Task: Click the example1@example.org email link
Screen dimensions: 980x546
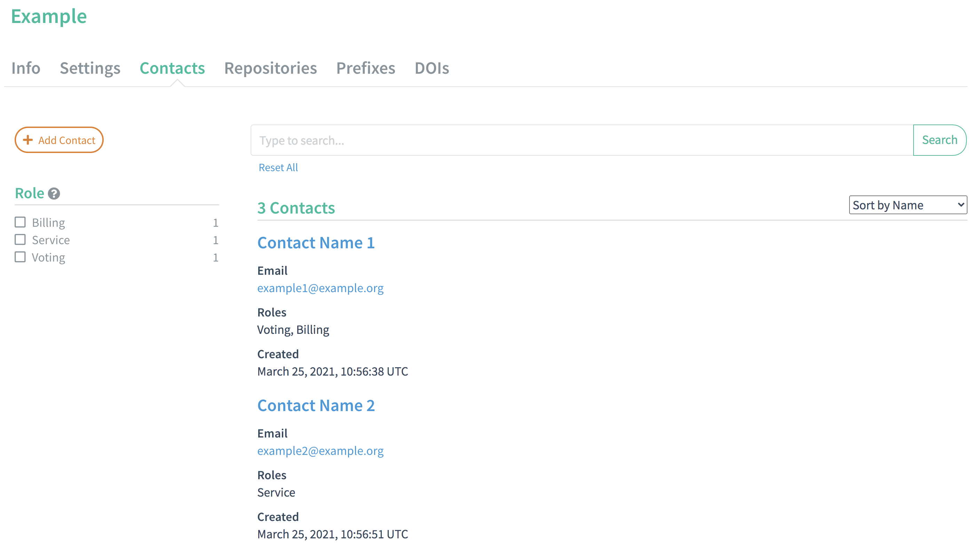Action: [x=320, y=288]
